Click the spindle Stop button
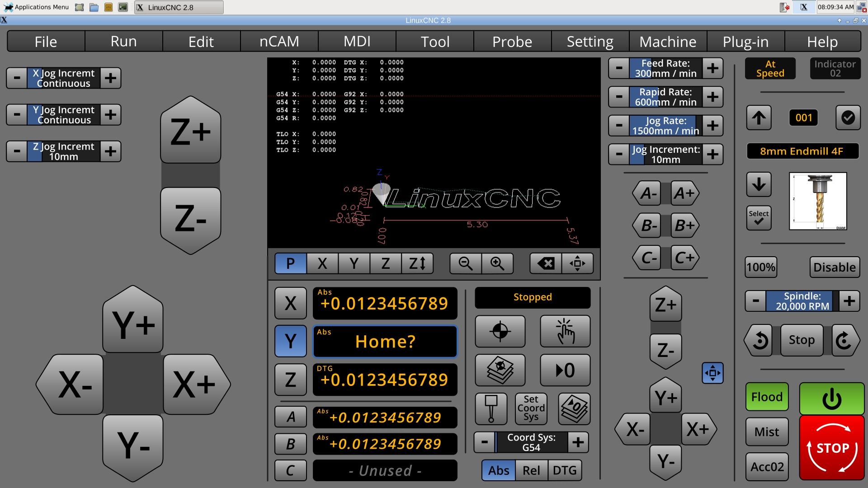The height and width of the screenshot is (488, 868). pos(802,340)
